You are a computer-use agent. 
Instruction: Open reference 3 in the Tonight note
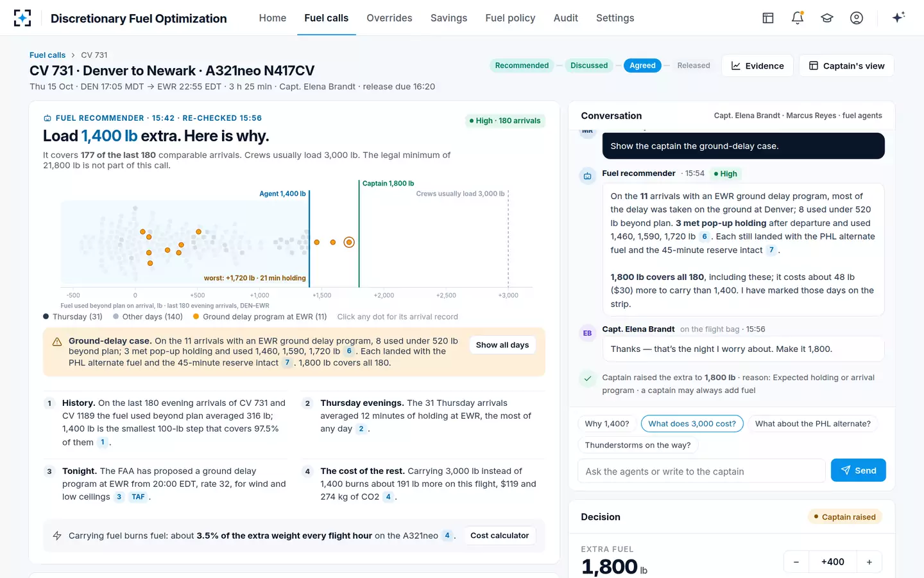coord(119,497)
